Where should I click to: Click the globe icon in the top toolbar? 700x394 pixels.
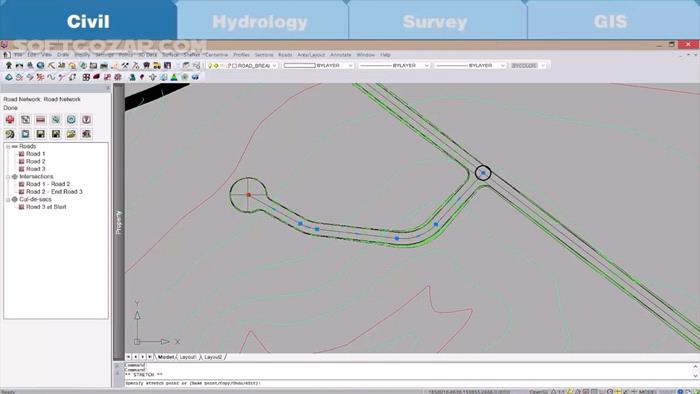pyautogui.click(x=41, y=66)
